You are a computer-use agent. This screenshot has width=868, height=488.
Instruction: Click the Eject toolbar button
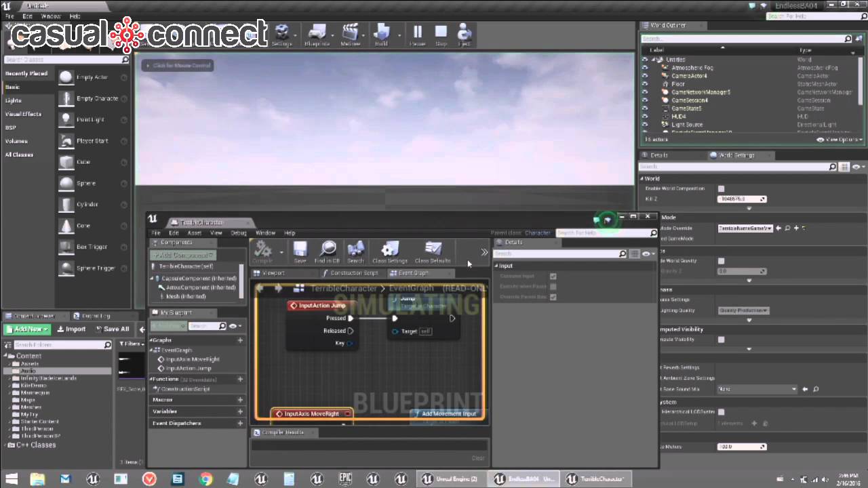point(464,35)
